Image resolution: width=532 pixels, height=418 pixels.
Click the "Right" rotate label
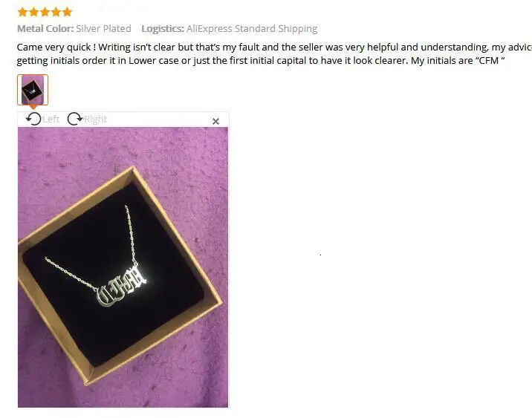coord(95,119)
